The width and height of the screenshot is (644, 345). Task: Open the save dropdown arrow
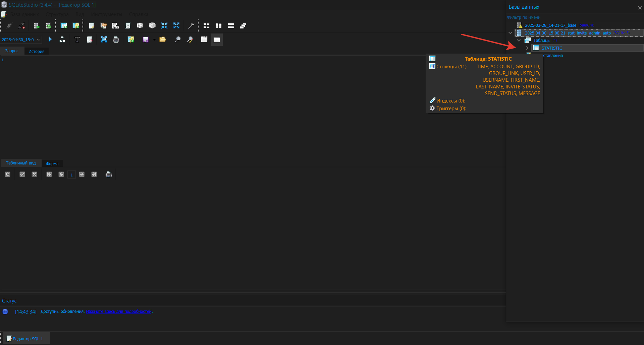click(154, 40)
